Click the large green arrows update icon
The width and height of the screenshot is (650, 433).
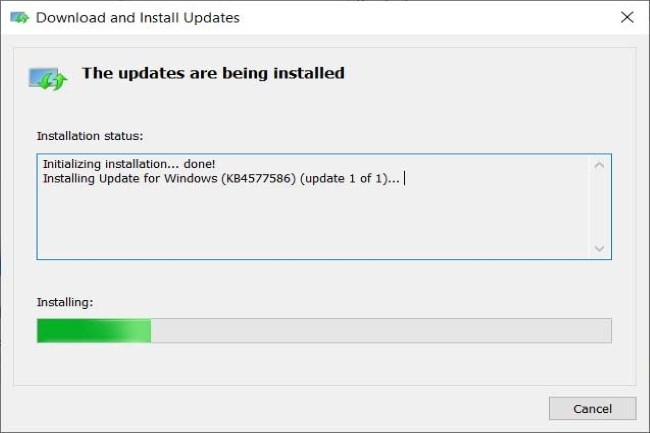48,79
